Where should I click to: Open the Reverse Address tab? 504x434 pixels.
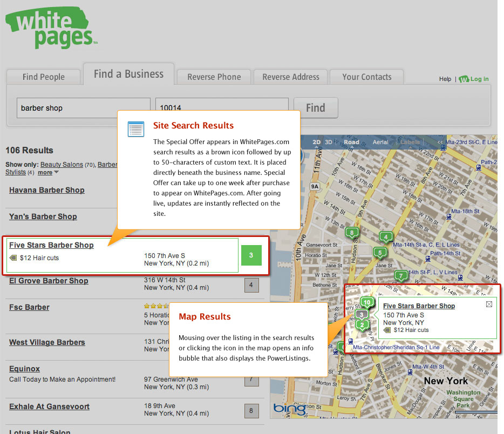pyautogui.click(x=291, y=77)
